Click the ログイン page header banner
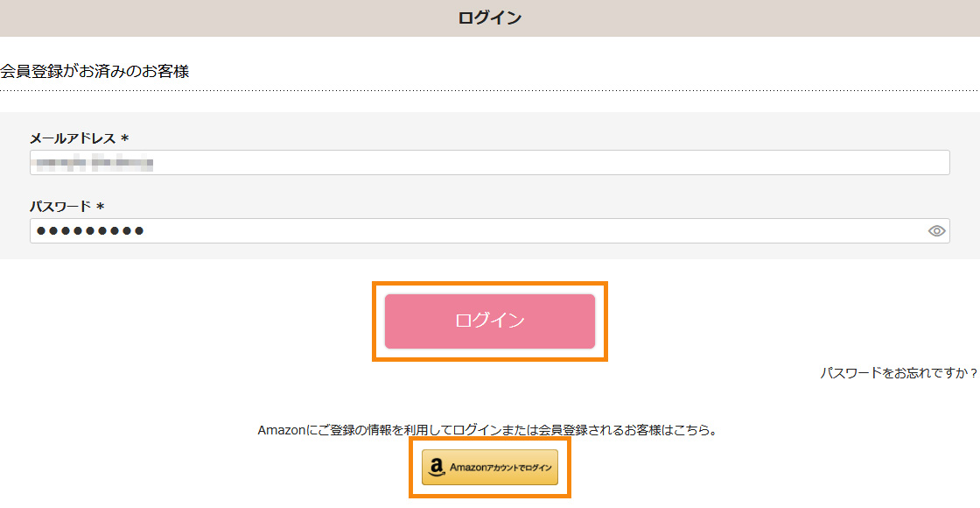 [x=490, y=18]
